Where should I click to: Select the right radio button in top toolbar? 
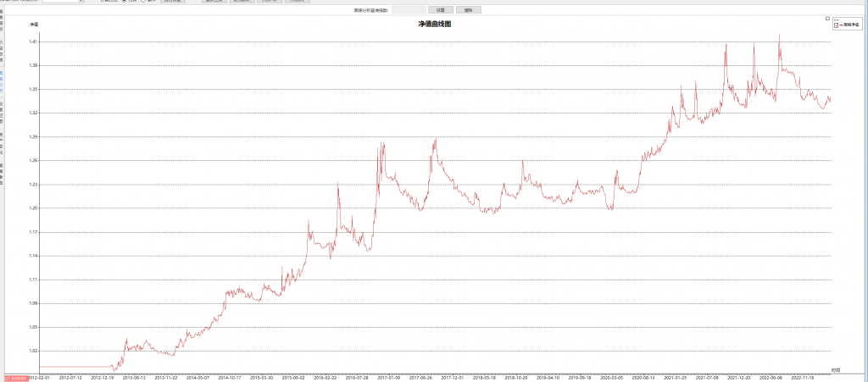[x=143, y=1]
